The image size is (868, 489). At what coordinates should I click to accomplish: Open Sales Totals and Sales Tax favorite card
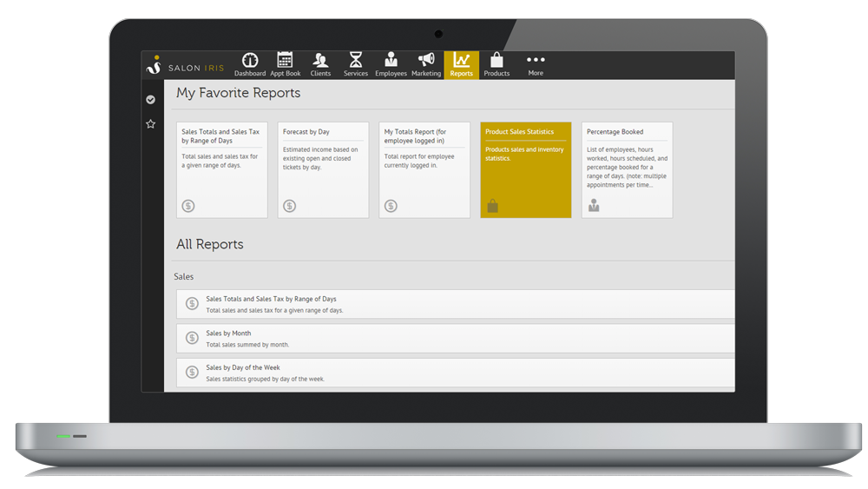pos(222,170)
